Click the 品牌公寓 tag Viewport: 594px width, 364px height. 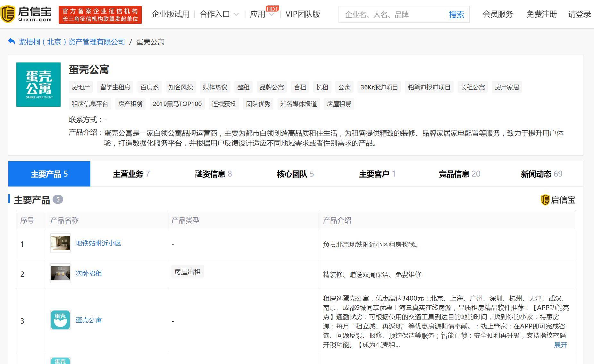[x=272, y=87]
